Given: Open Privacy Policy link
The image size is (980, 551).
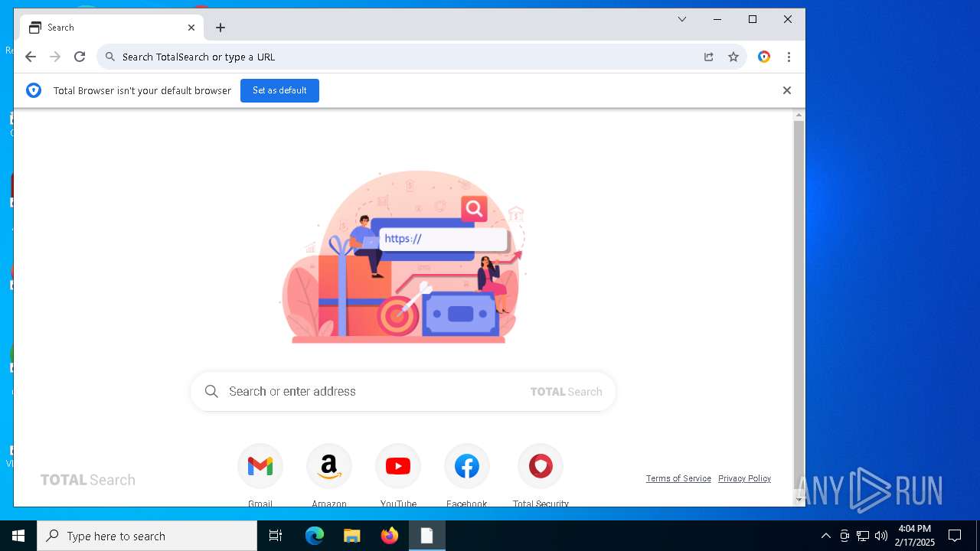Looking at the screenshot, I should tap(744, 478).
